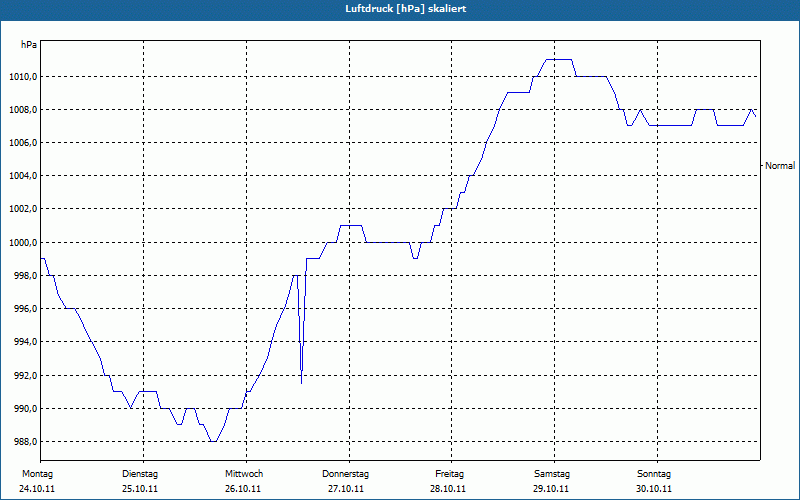Select the '994,0' axis value
The width and height of the screenshot is (800, 500).
coord(25,342)
